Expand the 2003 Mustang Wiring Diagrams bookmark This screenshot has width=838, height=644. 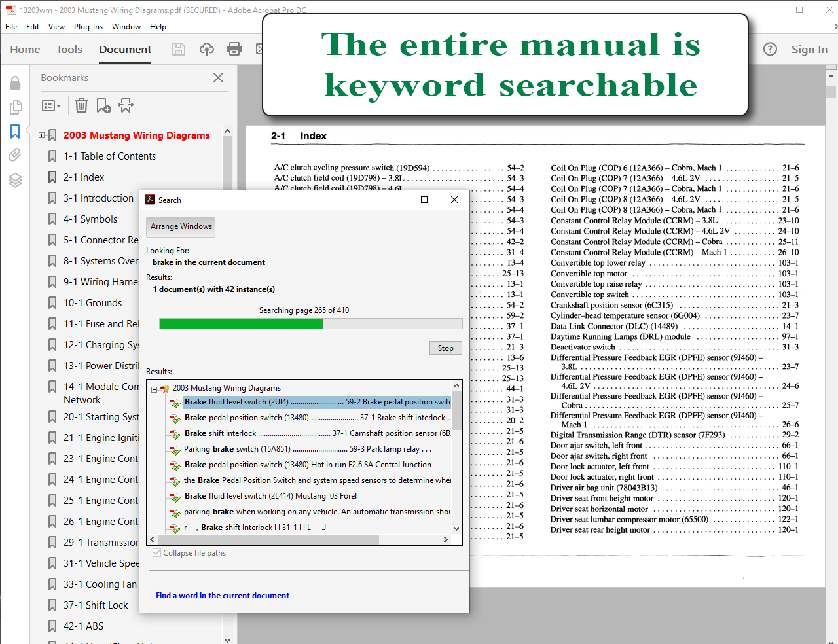pos(42,135)
